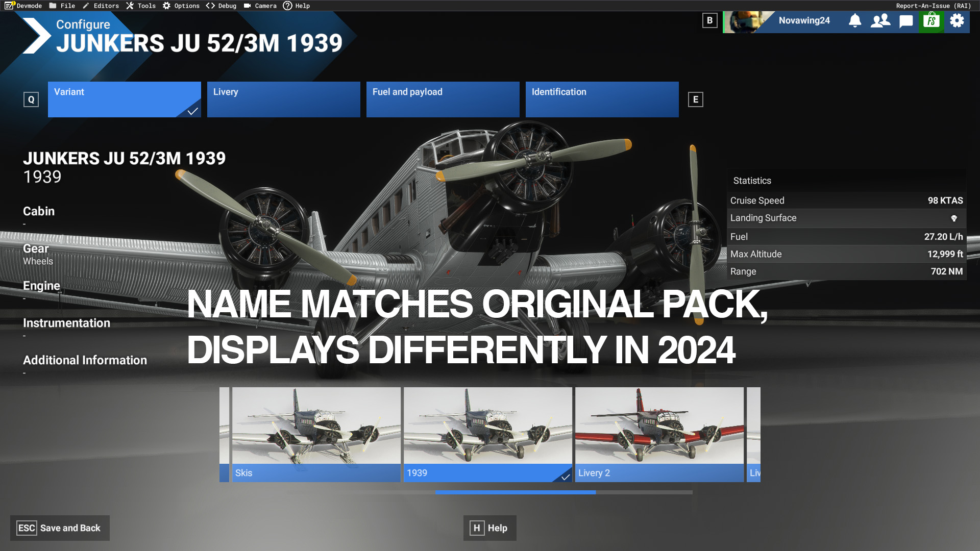Click the B key shortcut icon
The width and height of the screenshot is (980, 551).
coord(709,21)
